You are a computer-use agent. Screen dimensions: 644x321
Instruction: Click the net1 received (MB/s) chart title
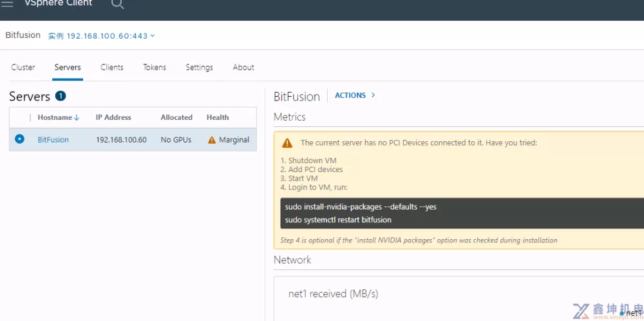coord(334,294)
